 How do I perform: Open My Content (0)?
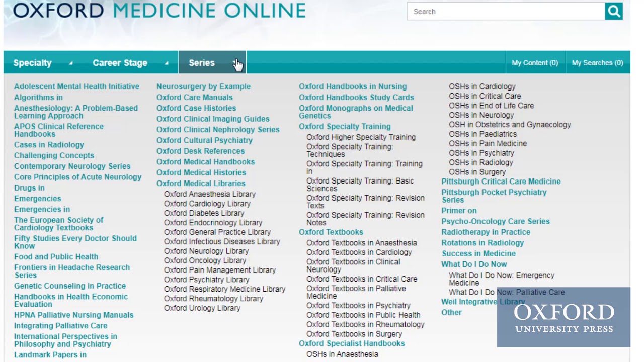pos(535,63)
